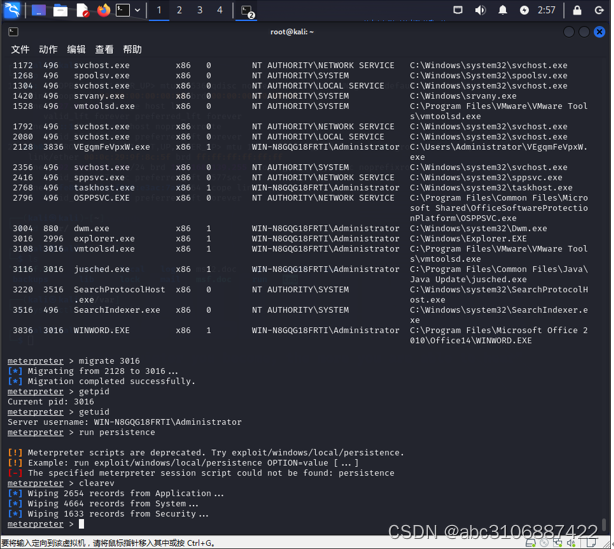Open the notifications bell icon
The height and width of the screenshot is (549, 614).
click(502, 10)
